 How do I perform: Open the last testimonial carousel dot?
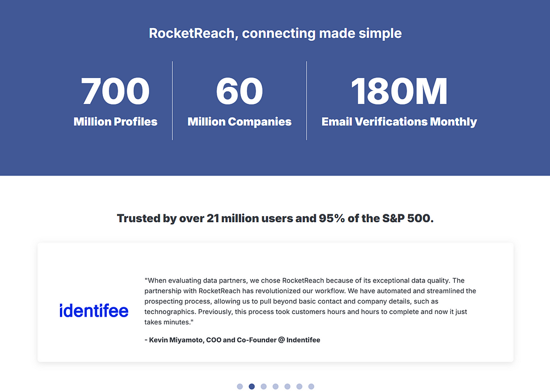point(311,387)
